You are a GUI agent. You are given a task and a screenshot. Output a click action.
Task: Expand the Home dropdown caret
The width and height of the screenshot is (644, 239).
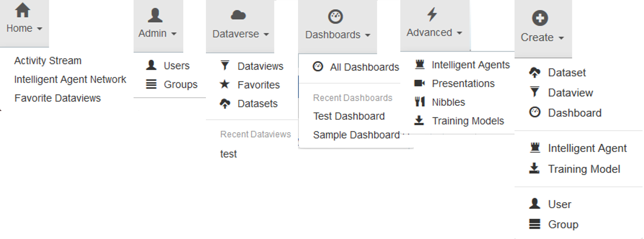coord(40,29)
